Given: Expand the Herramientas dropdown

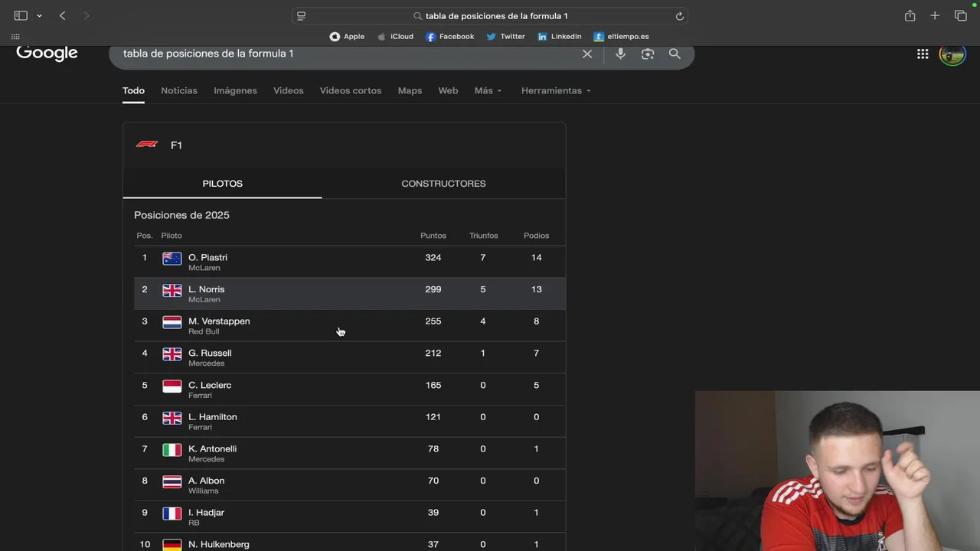Looking at the screenshot, I should pyautogui.click(x=556, y=90).
